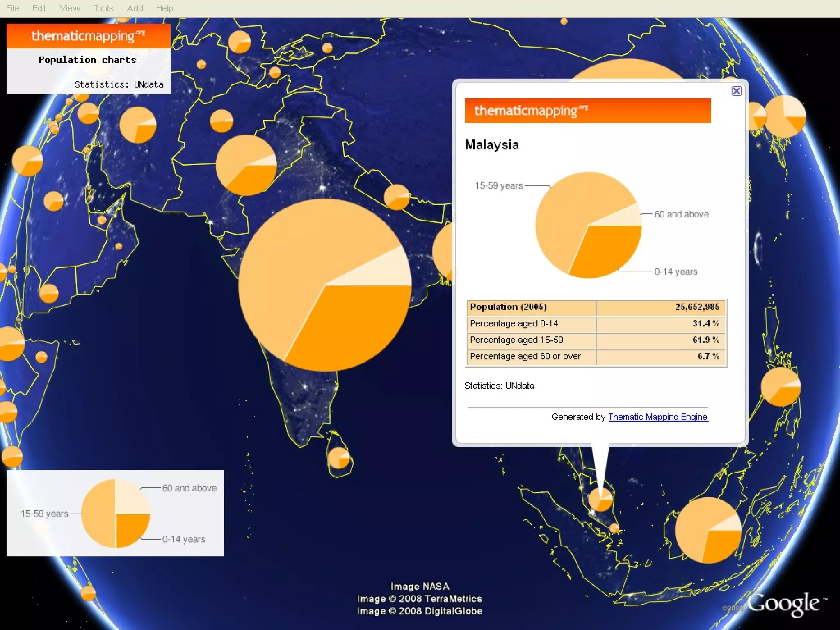Click the thematicmapping logo in the top-left overlay

tap(88, 36)
